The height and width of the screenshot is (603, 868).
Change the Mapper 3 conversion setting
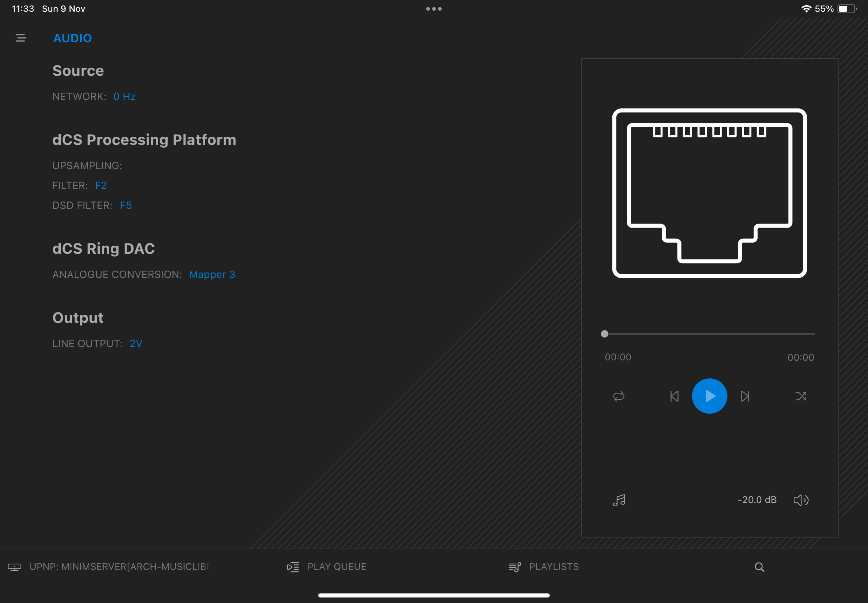coord(212,275)
